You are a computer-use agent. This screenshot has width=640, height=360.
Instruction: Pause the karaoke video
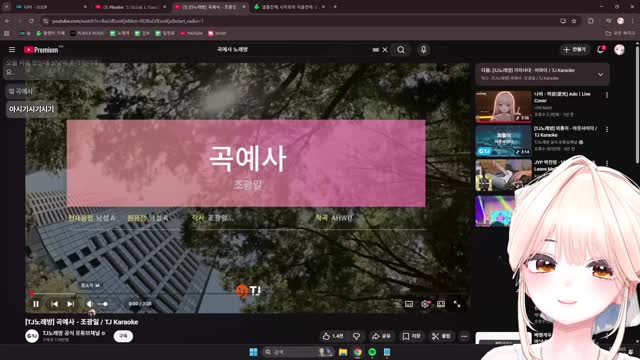coord(36,304)
